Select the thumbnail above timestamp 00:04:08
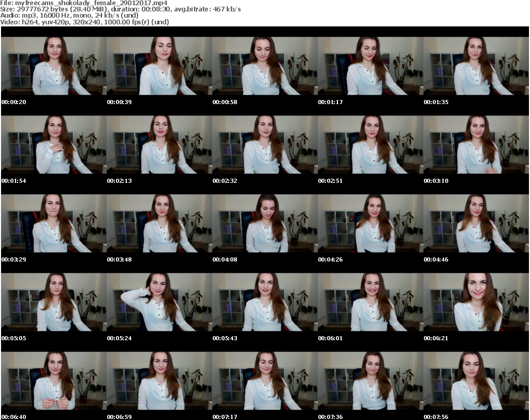Viewport: 530px width, 420px height. click(x=265, y=223)
